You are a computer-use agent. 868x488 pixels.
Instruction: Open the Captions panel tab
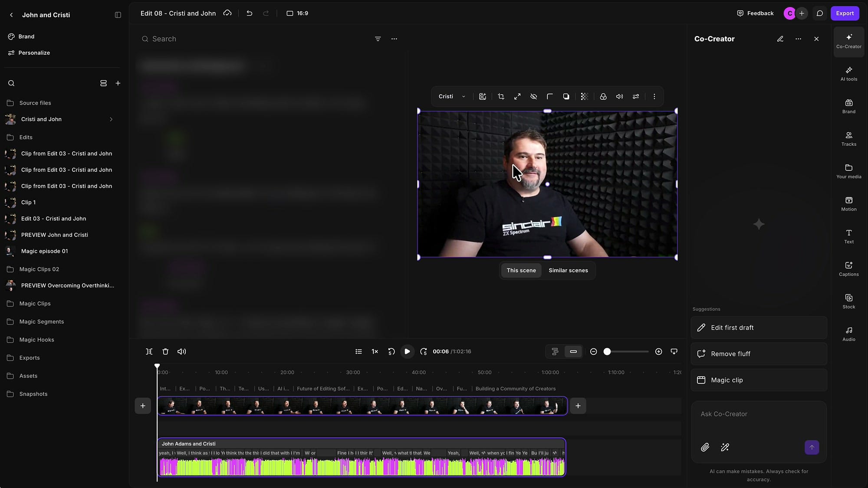coord(848,269)
